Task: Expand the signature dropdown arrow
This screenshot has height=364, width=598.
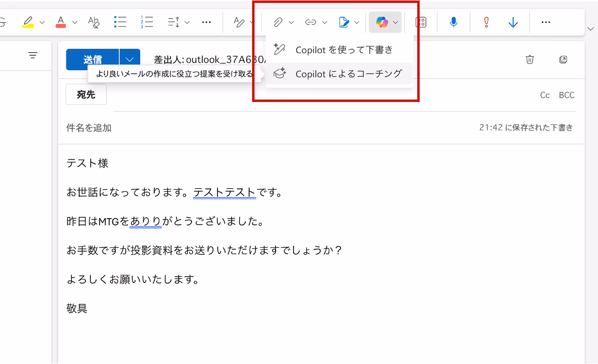Action: [357, 22]
